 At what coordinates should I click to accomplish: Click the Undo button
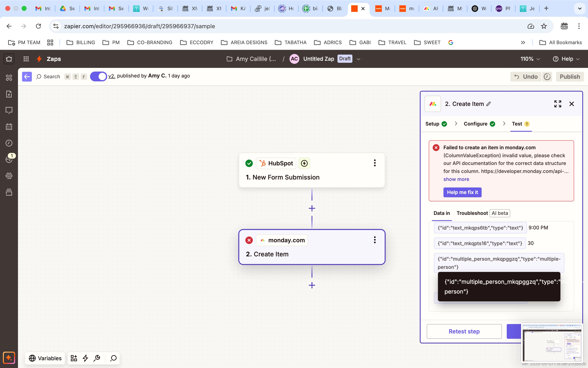click(x=526, y=77)
